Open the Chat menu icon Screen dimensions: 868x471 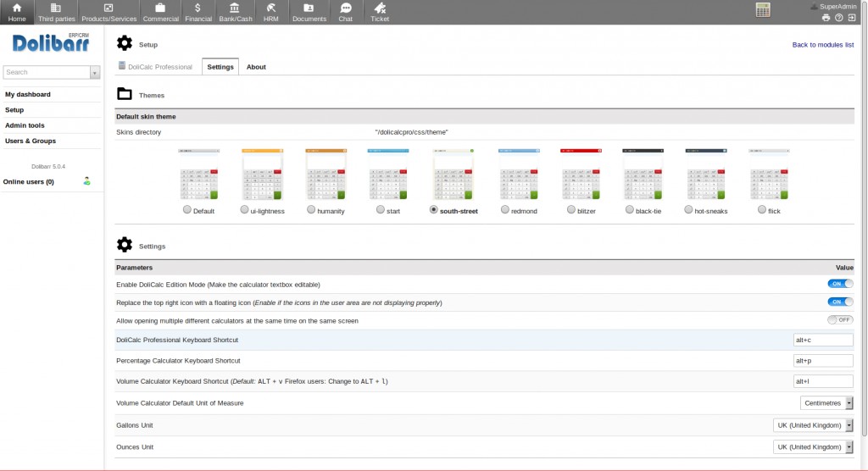click(x=346, y=8)
